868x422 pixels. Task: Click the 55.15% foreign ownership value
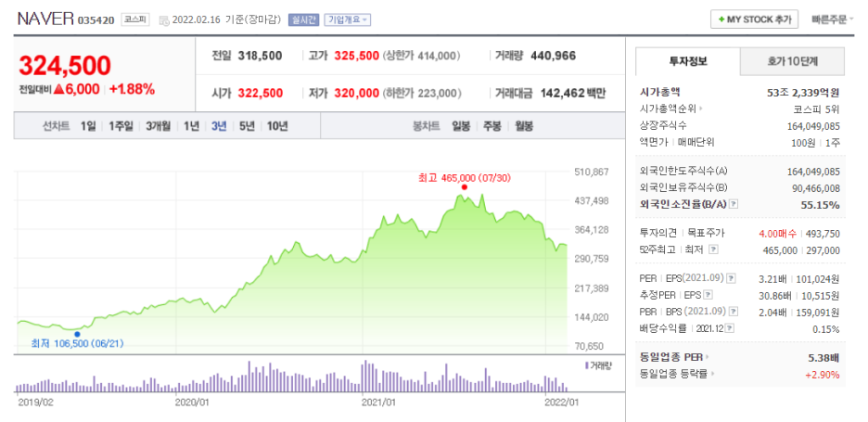(x=820, y=204)
